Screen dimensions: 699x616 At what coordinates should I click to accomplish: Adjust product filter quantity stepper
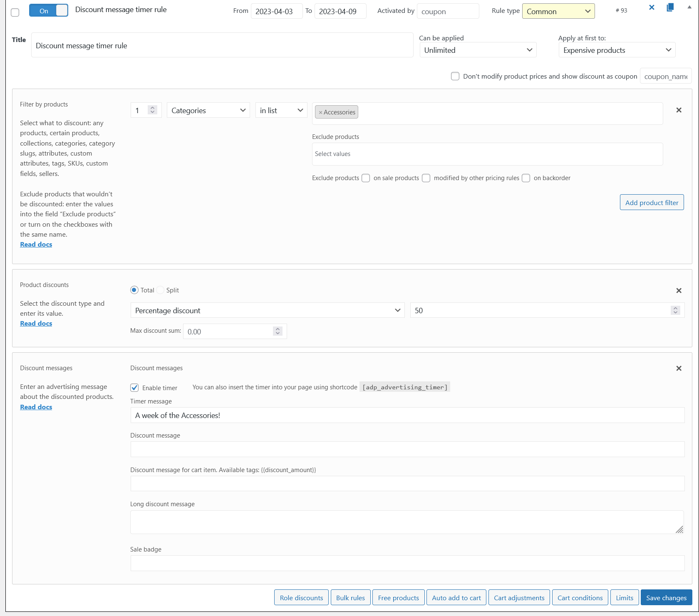click(153, 110)
